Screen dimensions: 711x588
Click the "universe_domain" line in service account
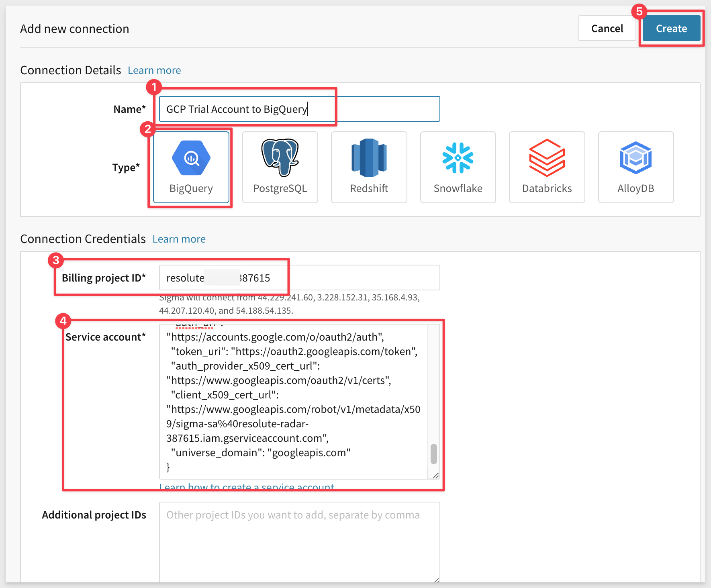tap(261, 453)
